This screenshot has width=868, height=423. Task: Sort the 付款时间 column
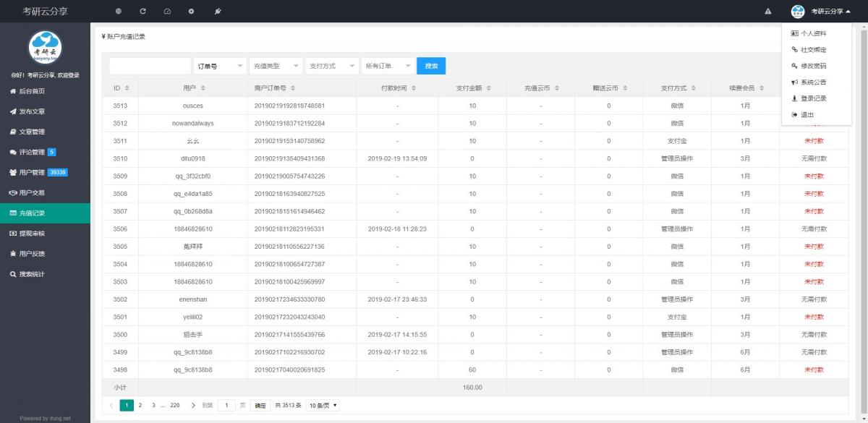(412, 88)
